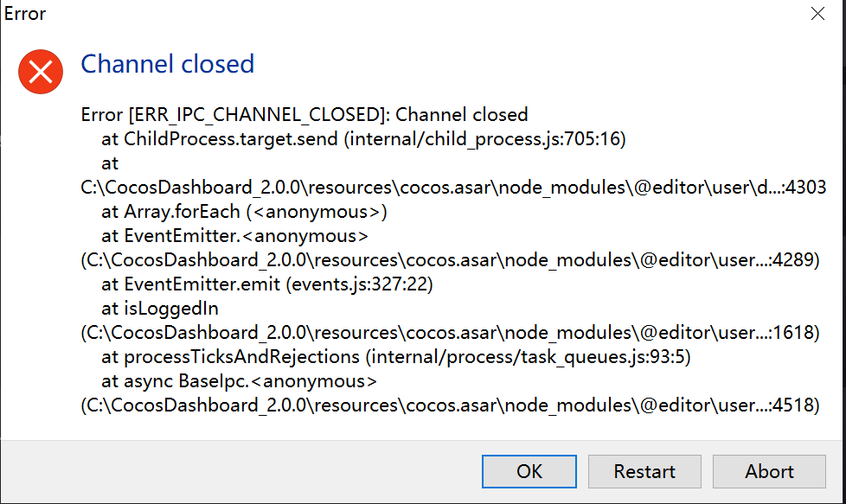Click the file path ending in :4303

(x=453, y=188)
